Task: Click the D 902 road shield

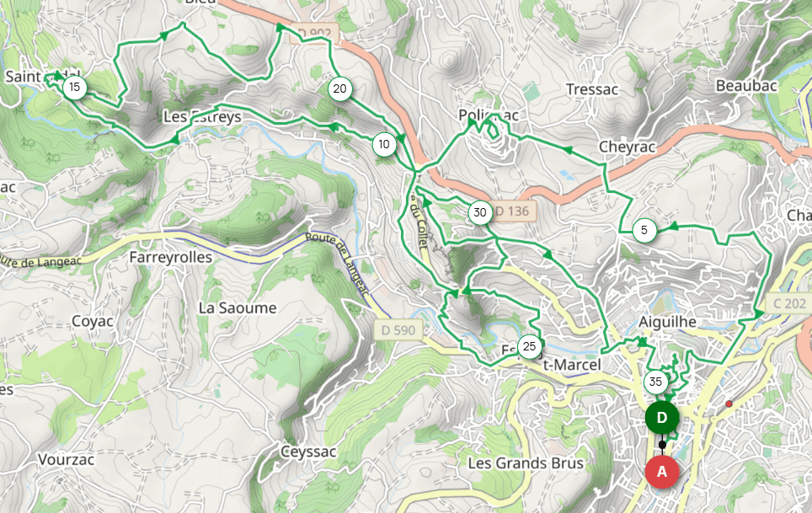Action: click(x=314, y=33)
